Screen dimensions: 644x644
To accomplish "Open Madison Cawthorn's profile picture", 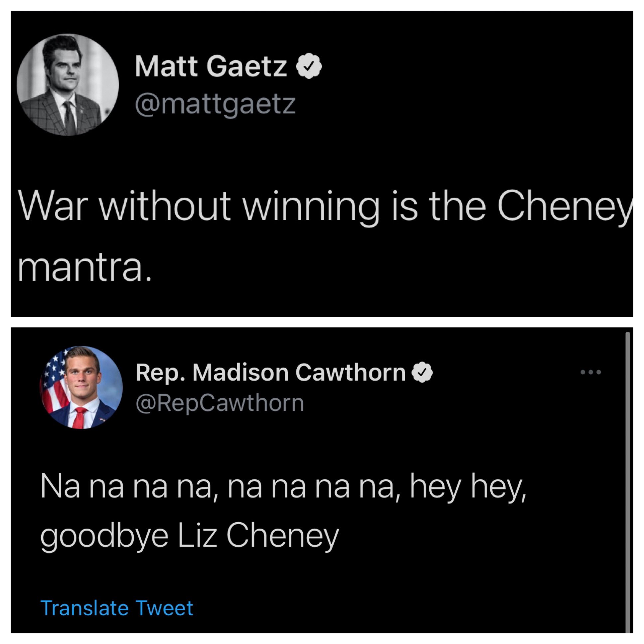I will [81, 387].
